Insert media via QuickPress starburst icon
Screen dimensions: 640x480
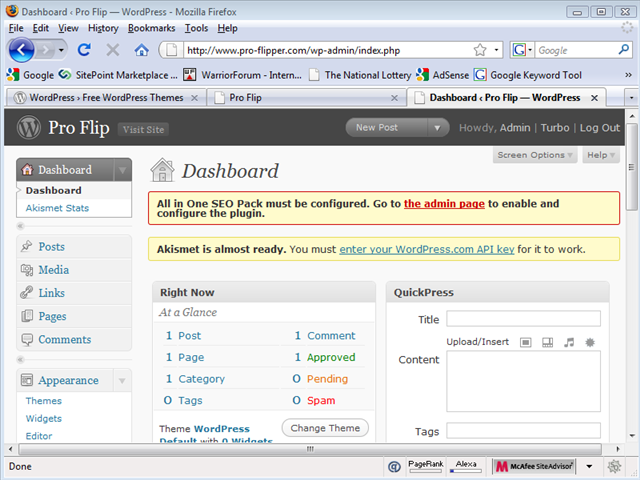coord(590,342)
